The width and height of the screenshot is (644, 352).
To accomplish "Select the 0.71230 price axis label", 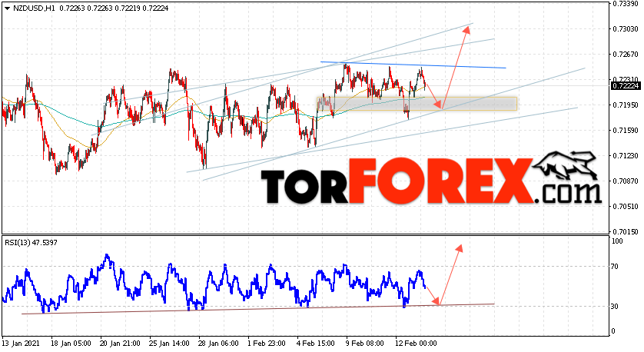I will pyautogui.click(x=626, y=156).
